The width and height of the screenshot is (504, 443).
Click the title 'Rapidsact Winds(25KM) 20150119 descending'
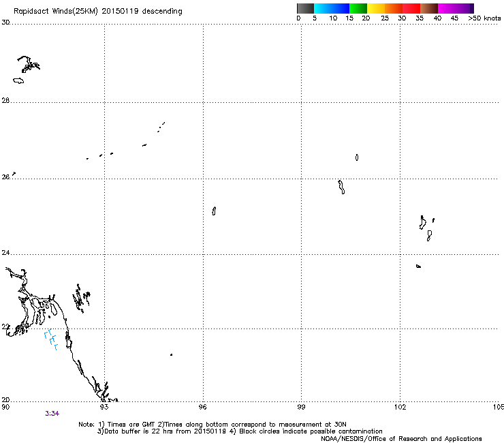[x=98, y=12]
